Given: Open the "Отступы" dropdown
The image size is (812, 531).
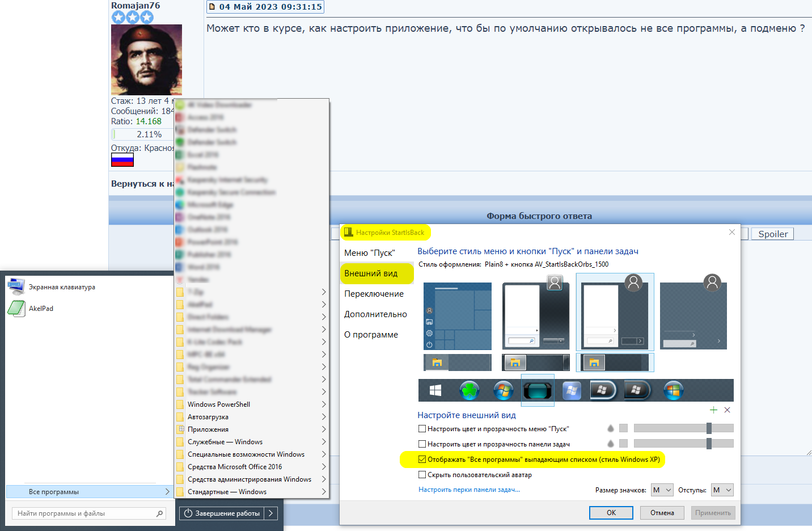Looking at the screenshot, I should [722, 490].
